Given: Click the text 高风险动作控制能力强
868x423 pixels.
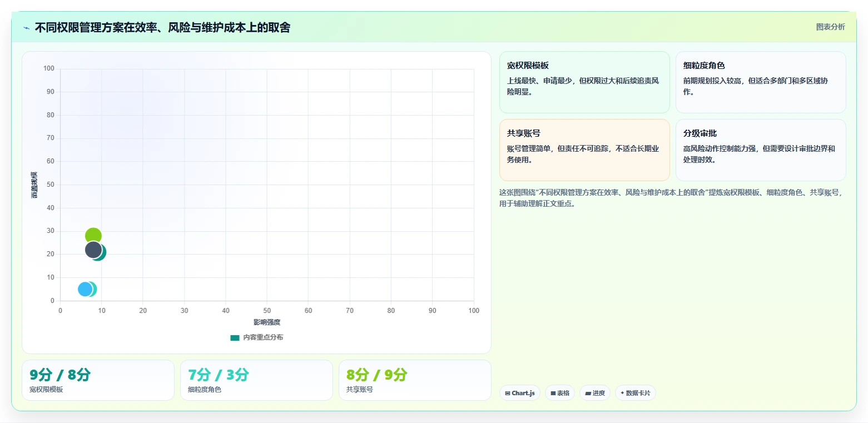Looking at the screenshot, I should click(x=719, y=148).
